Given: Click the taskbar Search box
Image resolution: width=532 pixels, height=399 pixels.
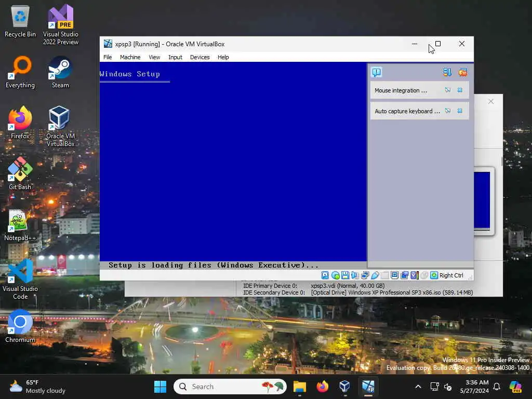Looking at the screenshot, I should (230, 387).
